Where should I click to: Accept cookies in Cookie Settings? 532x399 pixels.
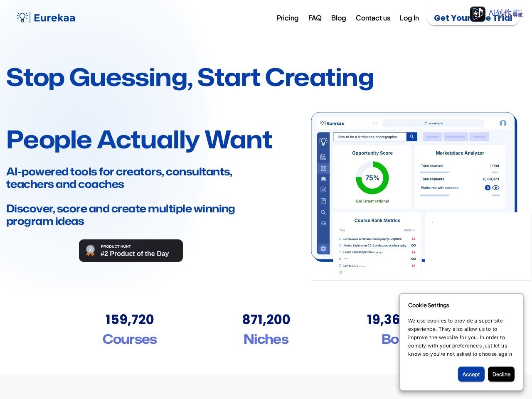[x=471, y=374]
